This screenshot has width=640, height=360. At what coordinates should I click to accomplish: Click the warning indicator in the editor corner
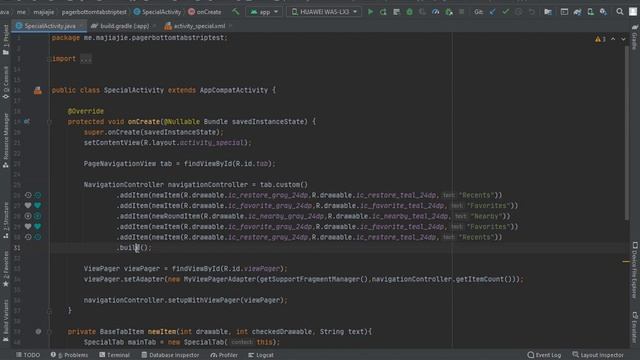coord(600,39)
